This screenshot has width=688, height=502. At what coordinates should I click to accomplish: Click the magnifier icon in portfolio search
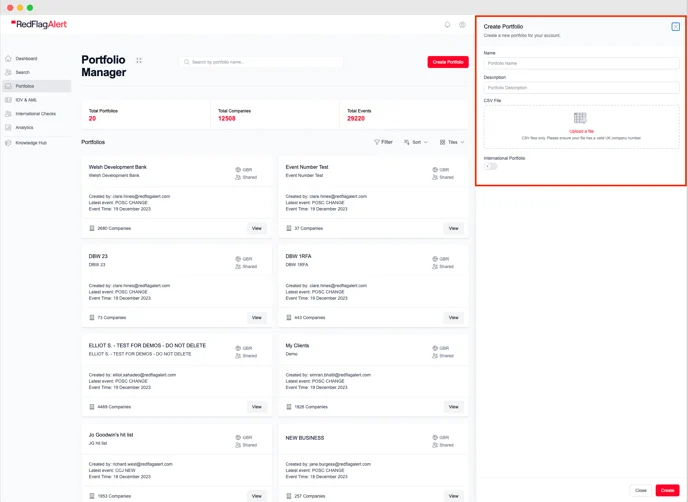[186, 62]
